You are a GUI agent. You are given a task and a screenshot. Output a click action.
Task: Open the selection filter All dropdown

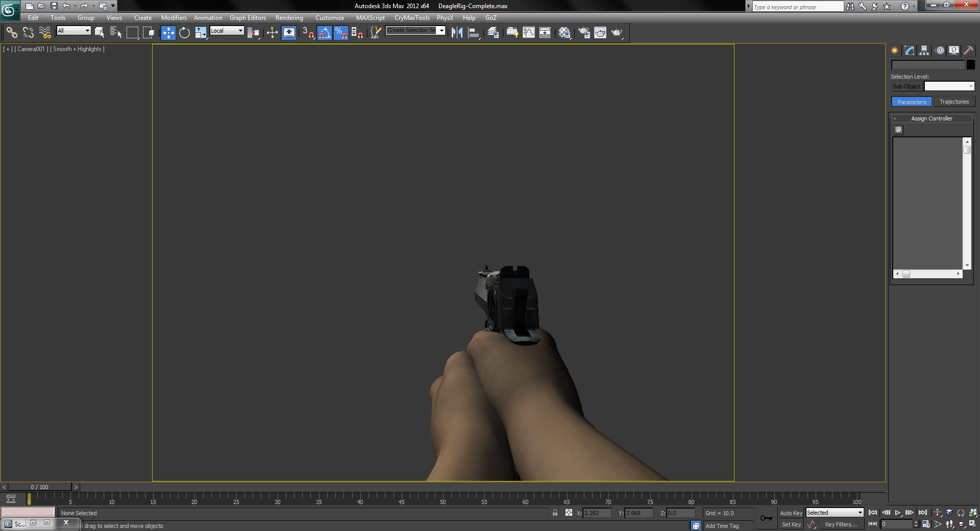click(73, 31)
